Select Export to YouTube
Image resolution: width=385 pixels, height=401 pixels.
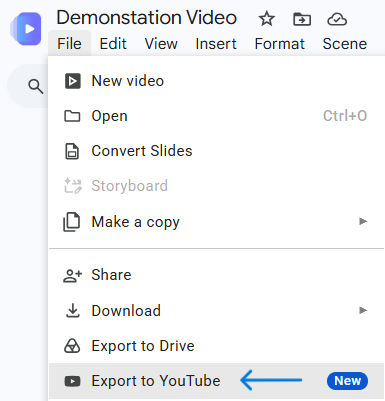(217, 381)
